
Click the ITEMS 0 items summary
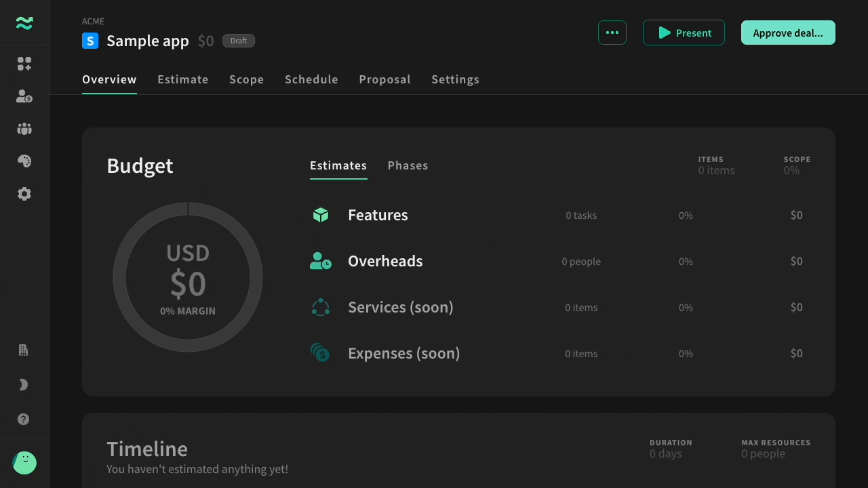[717, 165]
